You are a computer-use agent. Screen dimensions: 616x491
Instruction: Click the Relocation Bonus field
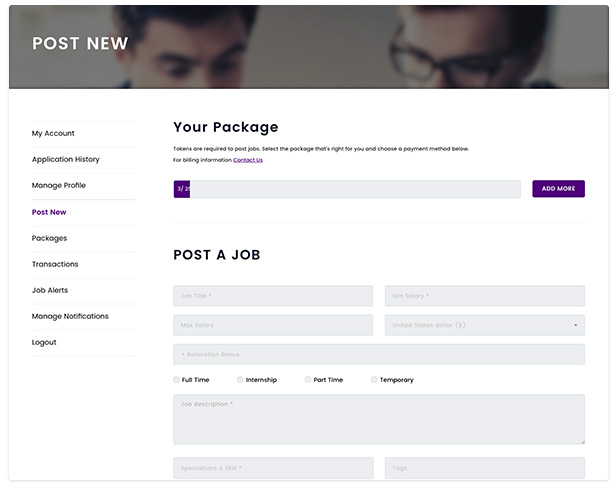pos(379,354)
